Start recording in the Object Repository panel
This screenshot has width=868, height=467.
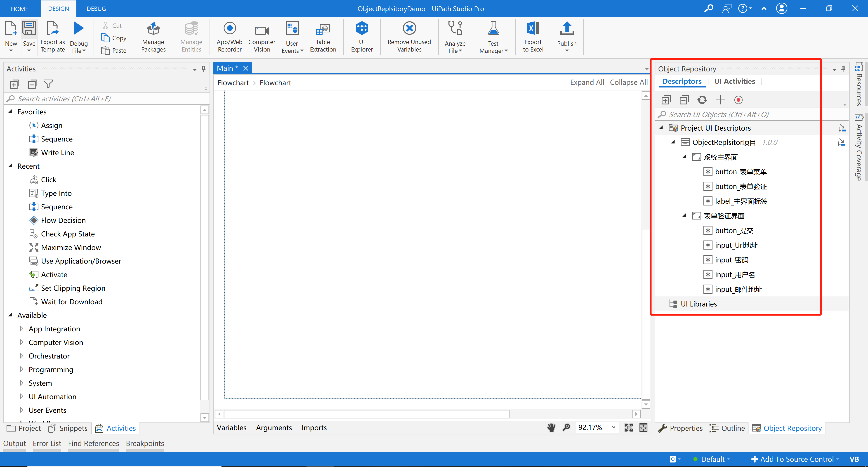pos(738,100)
